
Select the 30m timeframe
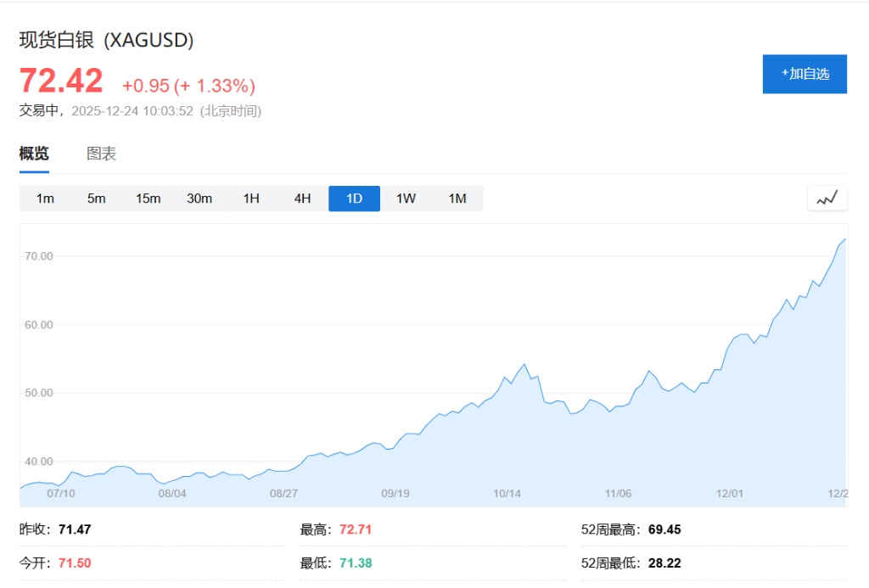click(x=199, y=199)
